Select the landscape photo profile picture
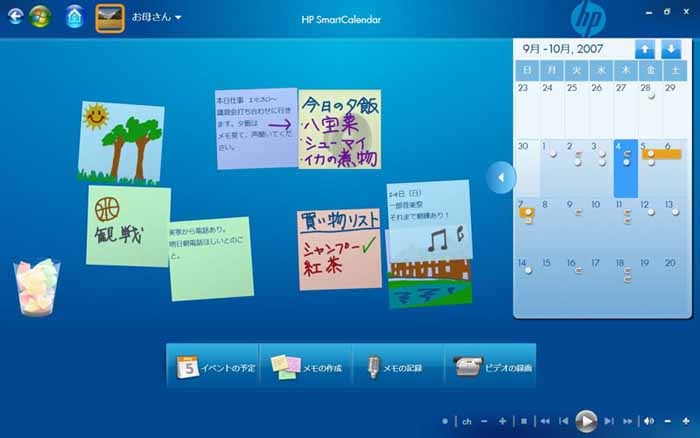700x438 pixels. [110, 18]
